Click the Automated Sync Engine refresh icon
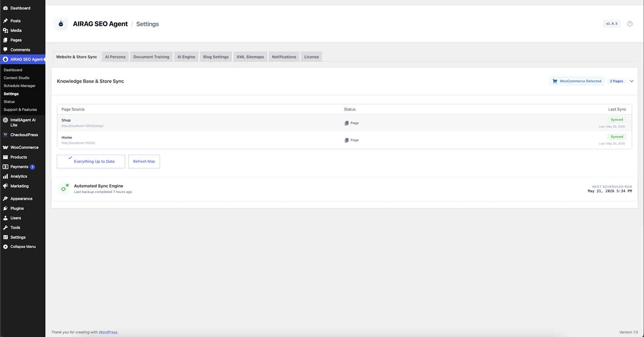The height and width of the screenshot is (337, 644). 64,189
